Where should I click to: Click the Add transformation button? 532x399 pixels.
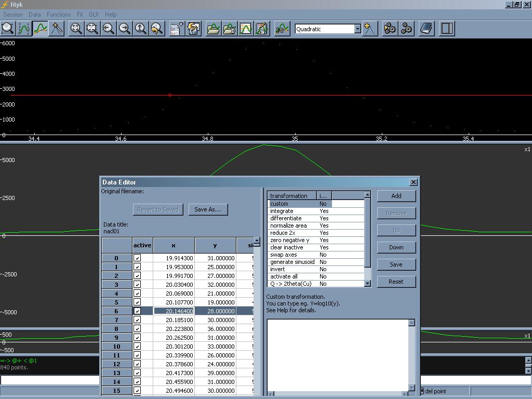coord(396,196)
